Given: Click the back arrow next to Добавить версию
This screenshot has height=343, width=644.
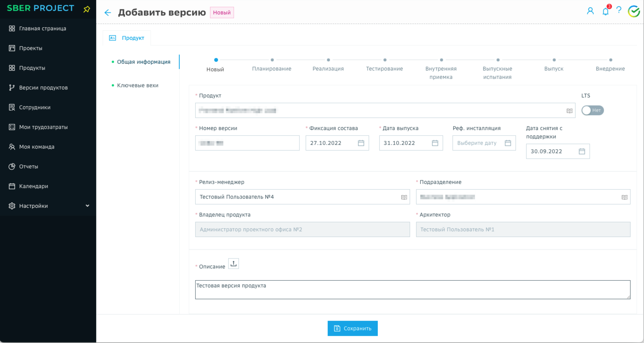Looking at the screenshot, I should (x=108, y=13).
